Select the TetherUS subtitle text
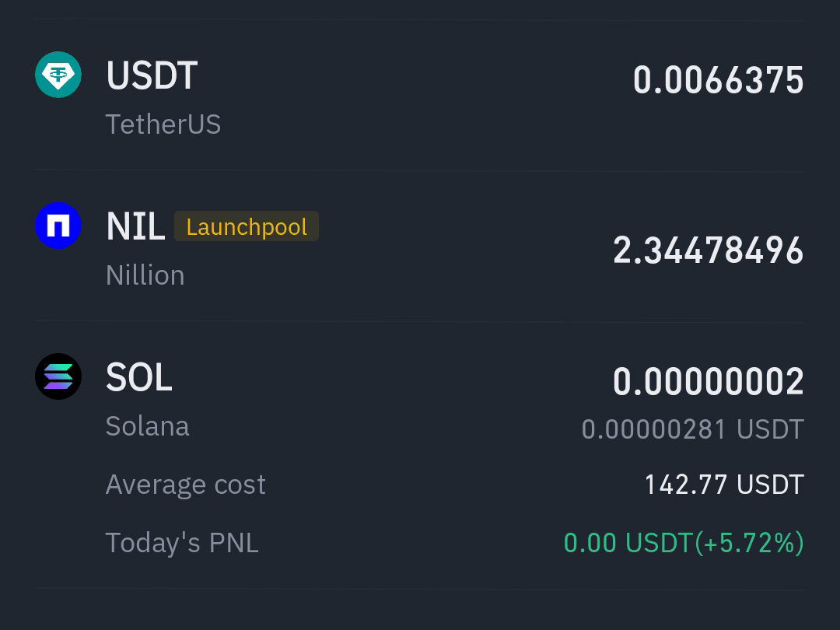This screenshot has width=840, height=630. click(163, 124)
